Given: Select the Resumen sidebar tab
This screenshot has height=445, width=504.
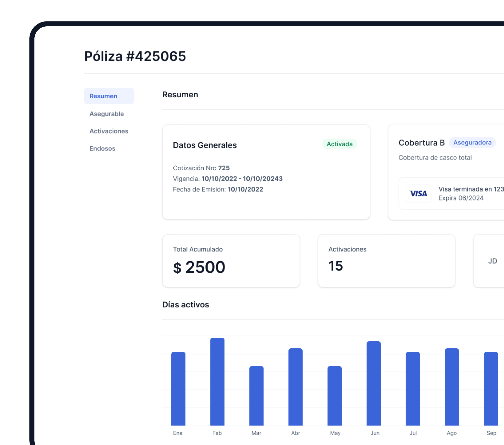Looking at the screenshot, I should pos(109,96).
